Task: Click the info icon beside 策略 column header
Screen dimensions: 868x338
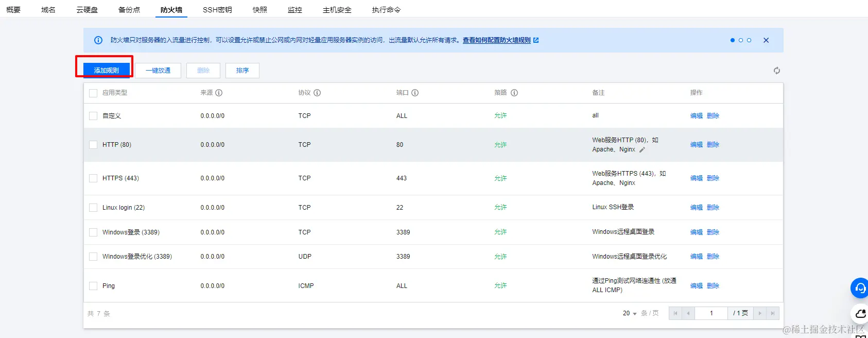Action: [x=514, y=93]
